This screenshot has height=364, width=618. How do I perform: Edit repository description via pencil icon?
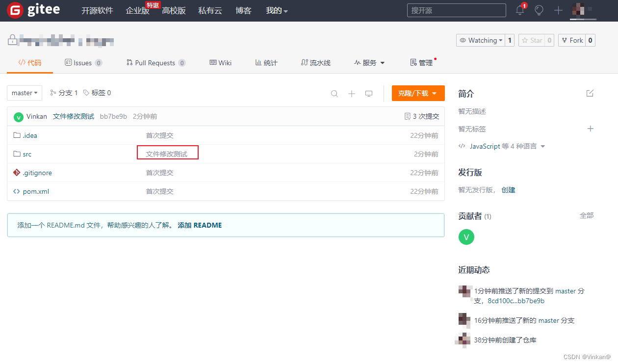(x=590, y=93)
